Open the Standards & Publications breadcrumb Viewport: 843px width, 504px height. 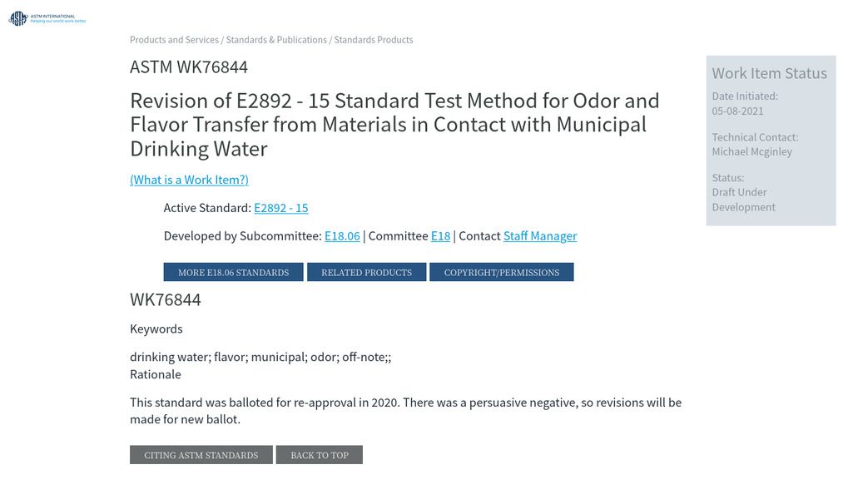pos(276,40)
